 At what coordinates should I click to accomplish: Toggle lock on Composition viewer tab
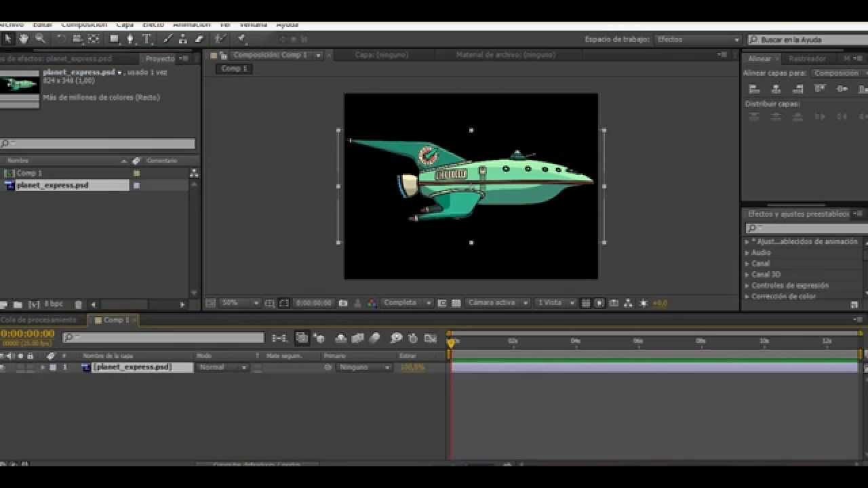pos(224,55)
